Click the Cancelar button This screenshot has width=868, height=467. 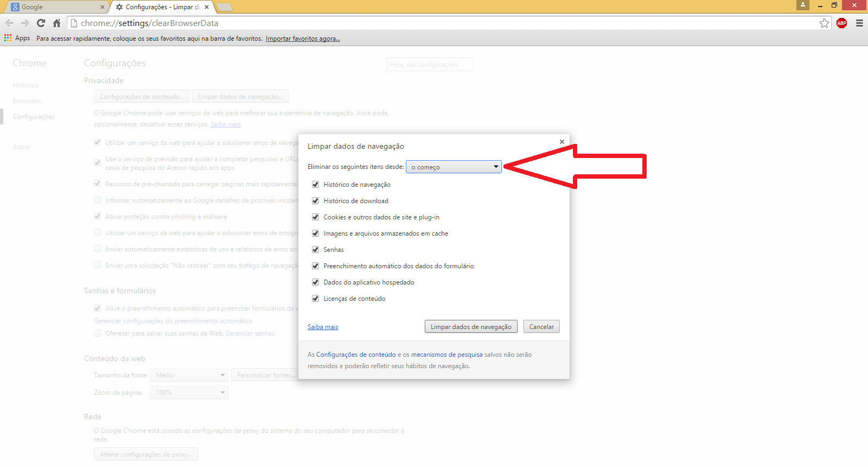tap(541, 327)
